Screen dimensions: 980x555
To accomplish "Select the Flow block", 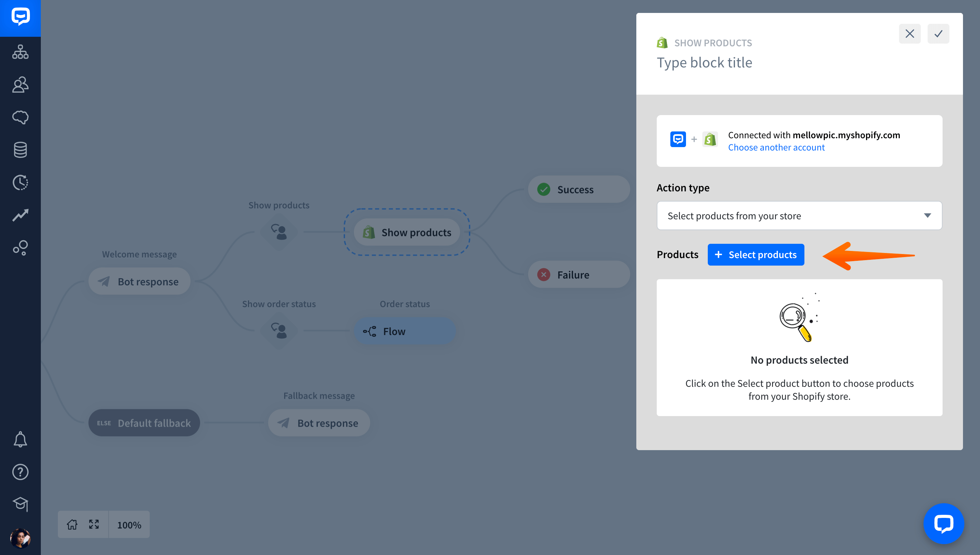I will pyautogui.click(x=405, y=331).
